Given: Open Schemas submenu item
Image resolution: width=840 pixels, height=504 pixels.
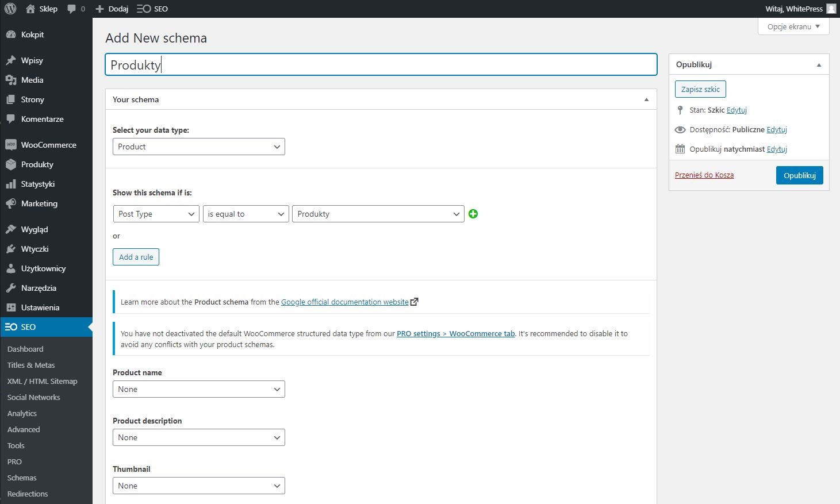Looking at the screenshot, I should coord(22,478).
